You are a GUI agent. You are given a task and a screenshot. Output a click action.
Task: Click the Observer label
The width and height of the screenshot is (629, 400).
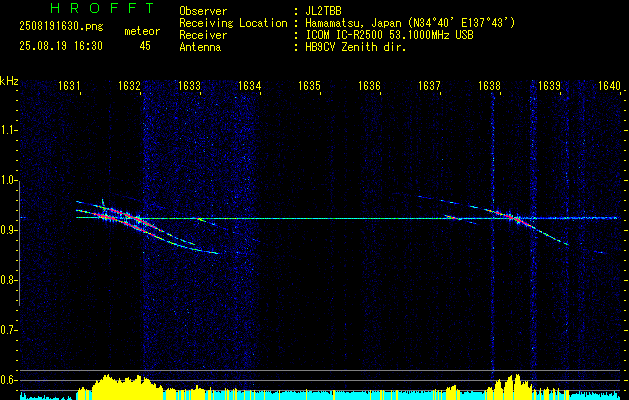tap(203, 11)
